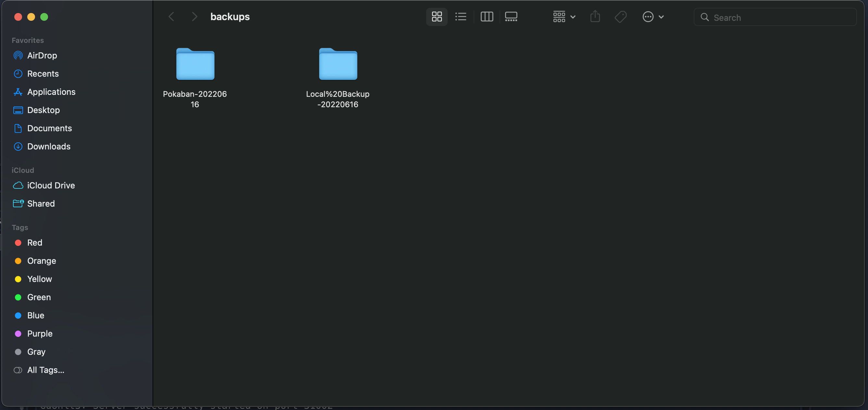Switch to list view
The height and width of the screenshot is (410, 868).
pos(461,17)
